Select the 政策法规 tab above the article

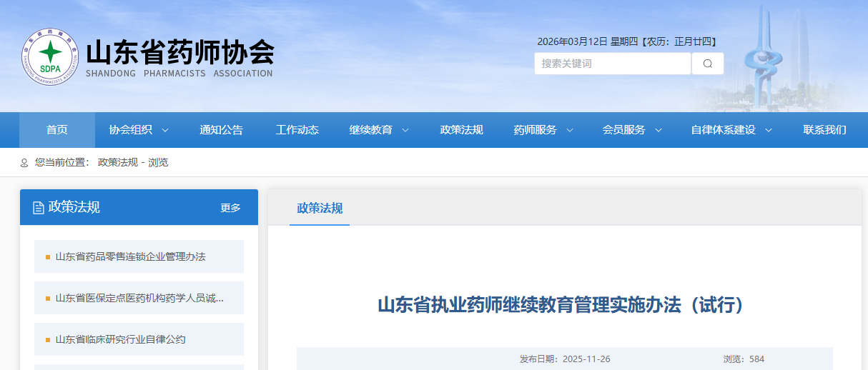320,209
